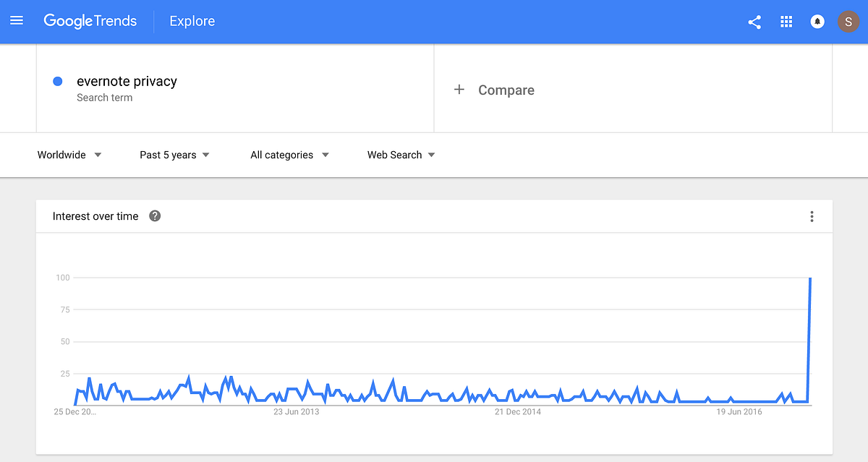868x462 pixels.
Task: Open the All categories dropdown
Action: point(290,155)
